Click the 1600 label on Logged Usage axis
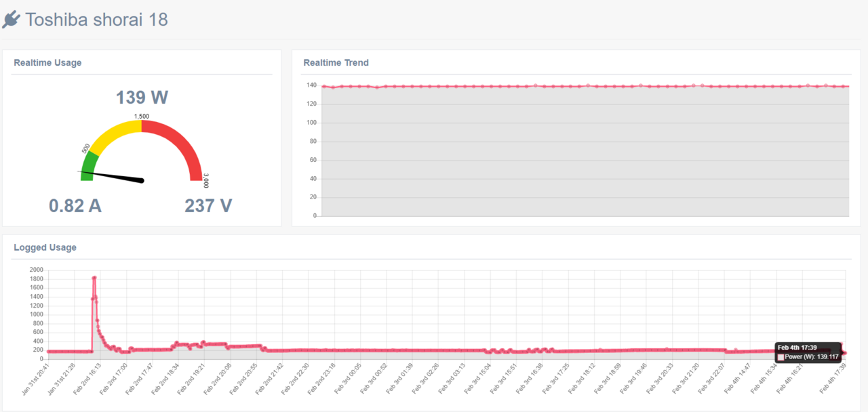 tap(37, 287)
